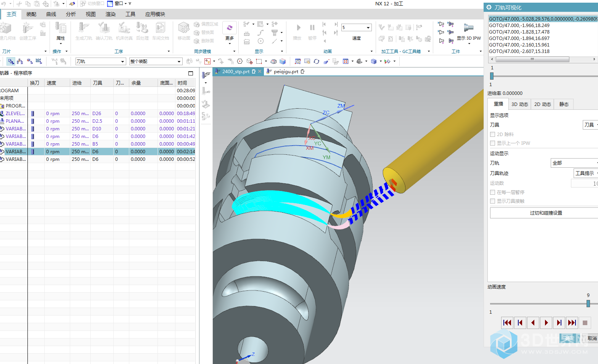
Task: Click the Play backward playback button
Action: click(x=533, y=323)
